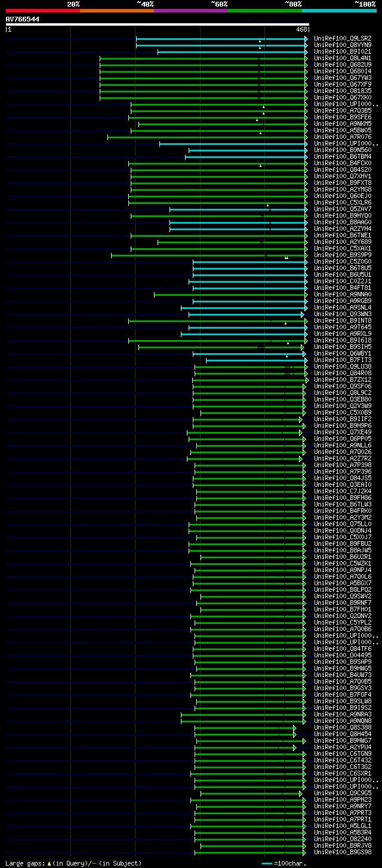
Task: Click hit label UniRef100_A9NNA0
Action: coord(343,294)
